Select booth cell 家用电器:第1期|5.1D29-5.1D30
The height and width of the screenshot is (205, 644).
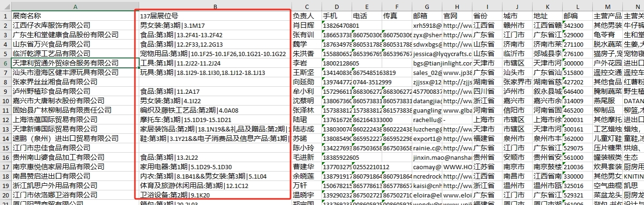click(x=215, y=166)
